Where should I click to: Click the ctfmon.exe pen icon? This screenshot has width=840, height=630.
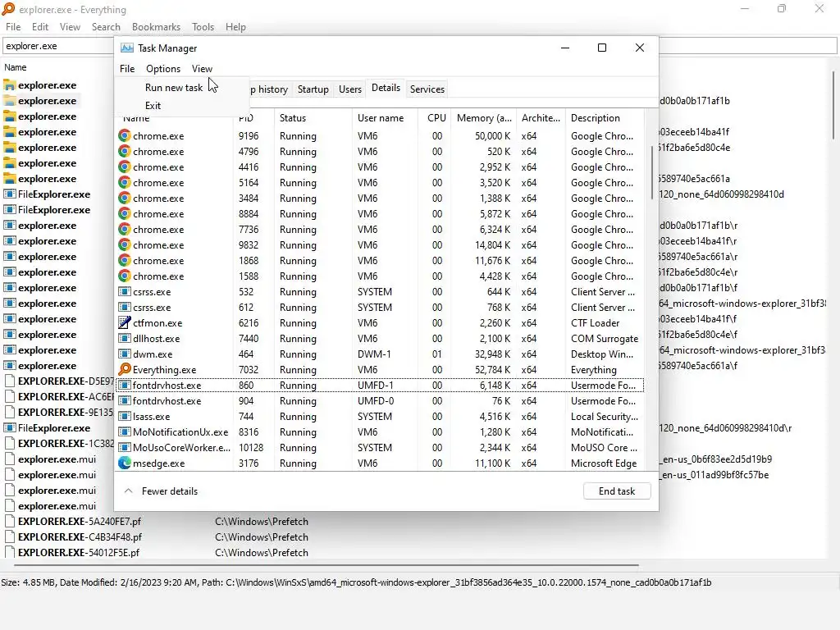coord(125,323)
